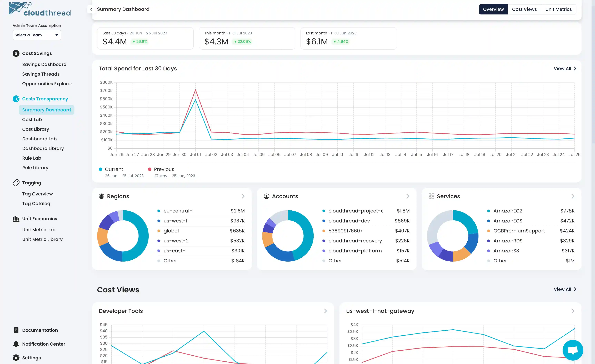Click the Unit Economics bar chart icon
The height and width of the screenshot is (364, 595).
16,219
